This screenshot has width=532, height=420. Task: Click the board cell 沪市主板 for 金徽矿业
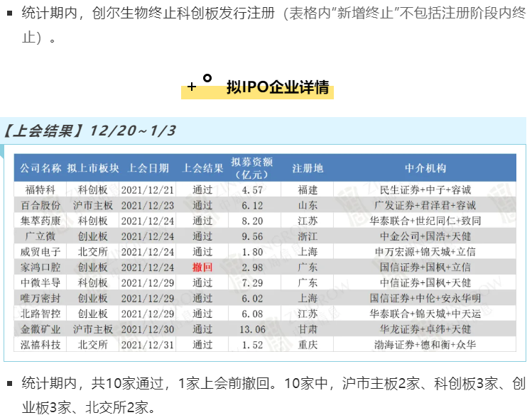[x=93, y=329]
